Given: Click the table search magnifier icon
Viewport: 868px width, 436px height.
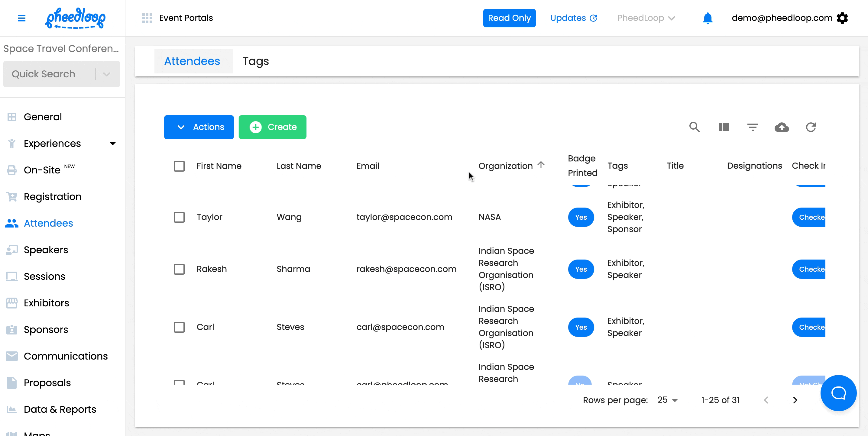Looking at the screenshot, I should [694, 127].
